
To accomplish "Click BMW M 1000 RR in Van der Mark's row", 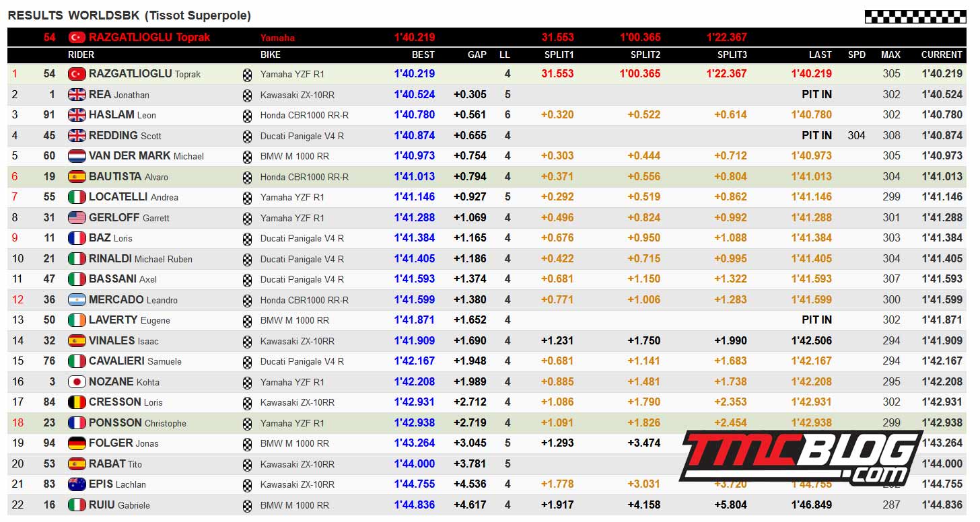I will [295, 156].
